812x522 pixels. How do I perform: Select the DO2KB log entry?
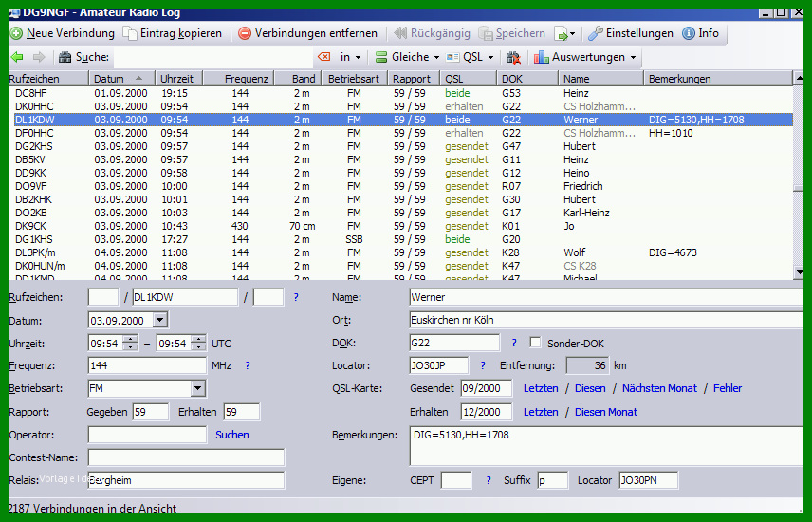point(403,213)
